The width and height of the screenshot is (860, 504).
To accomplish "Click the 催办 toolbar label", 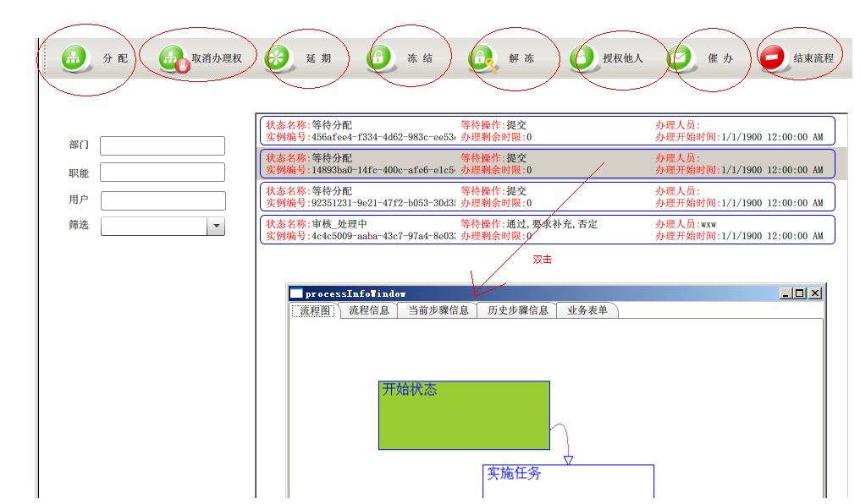I will (720, 58).
